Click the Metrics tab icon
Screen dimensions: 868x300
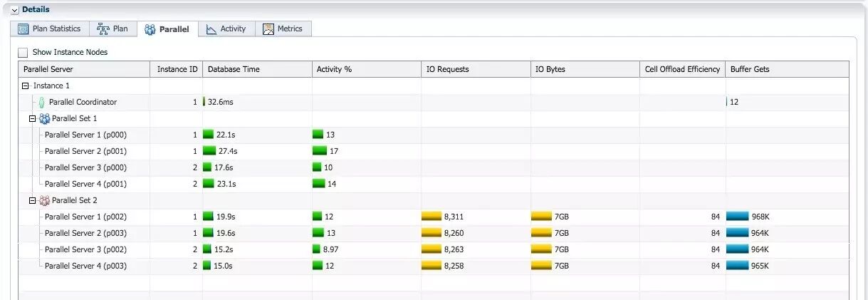(x=268, y=29)
